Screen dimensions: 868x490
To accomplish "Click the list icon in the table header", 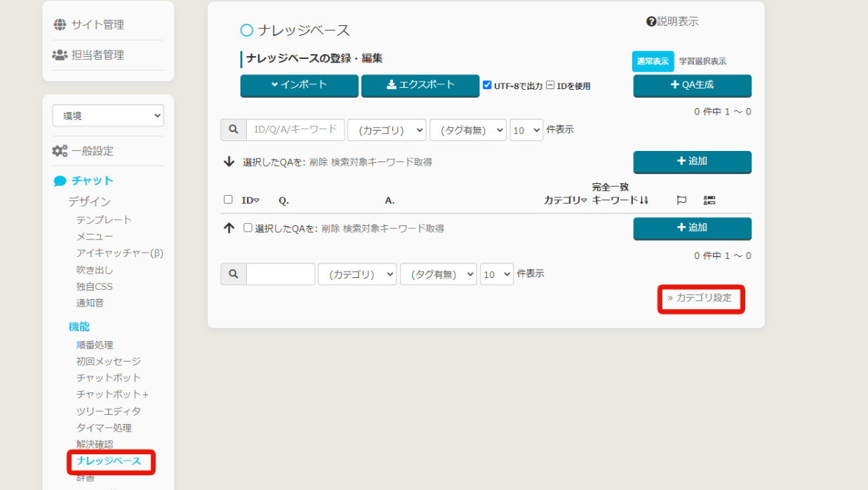I will click(709, 200).
